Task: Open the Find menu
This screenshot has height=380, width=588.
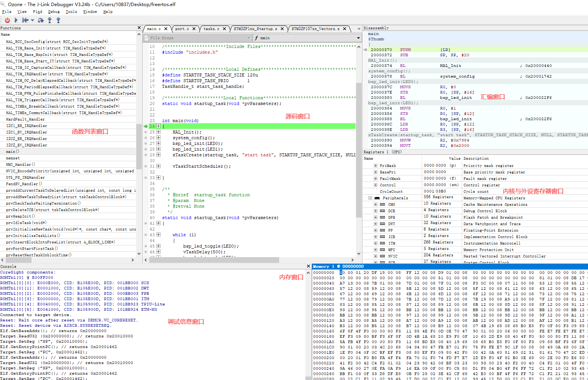Action: coord(38,12)
